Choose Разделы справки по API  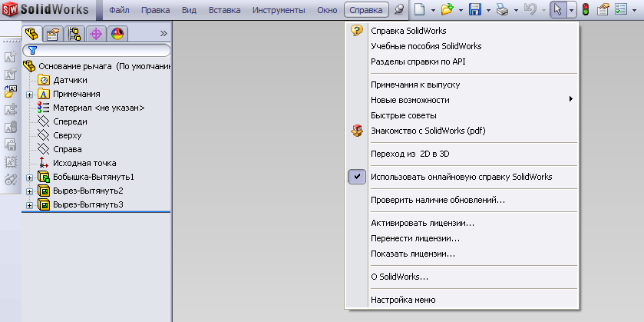418,61
